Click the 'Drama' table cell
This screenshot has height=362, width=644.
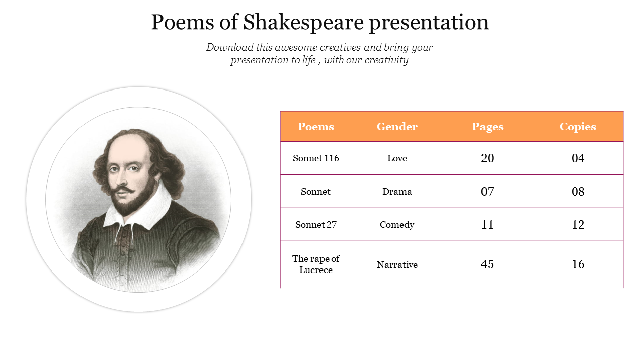pos(397,192)
